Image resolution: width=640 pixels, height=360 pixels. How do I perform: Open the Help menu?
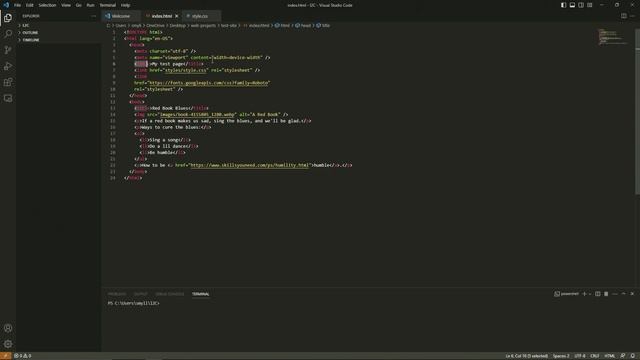(x=125, y=5)
